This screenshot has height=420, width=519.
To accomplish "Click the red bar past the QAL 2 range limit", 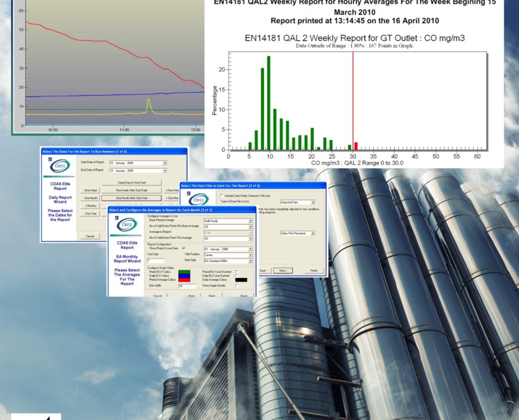I will (x=356, y=146).
